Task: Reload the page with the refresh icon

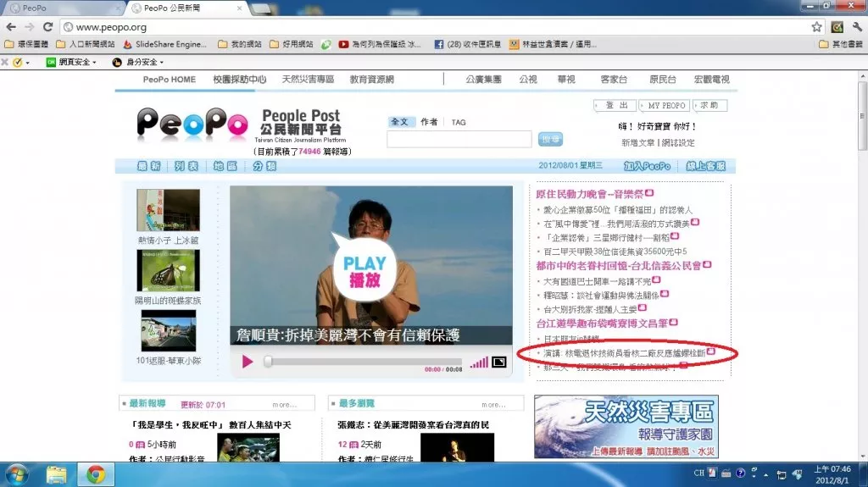Action: [48, 26]
